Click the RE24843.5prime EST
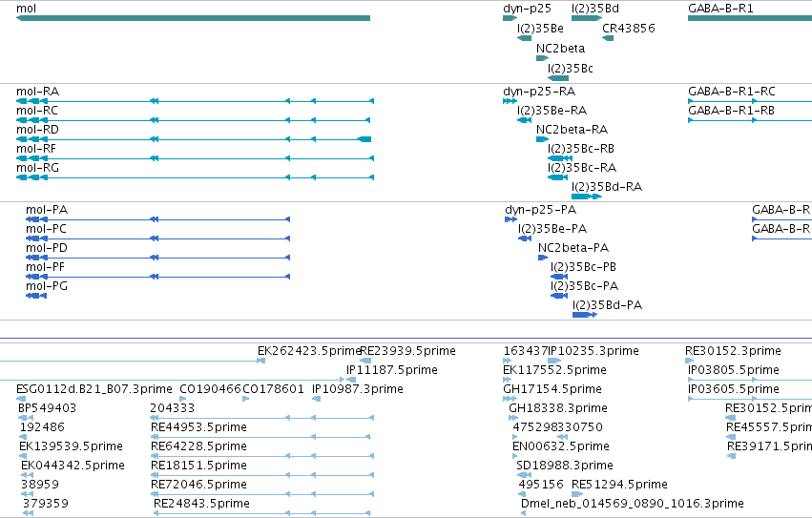 click(262, 513)
